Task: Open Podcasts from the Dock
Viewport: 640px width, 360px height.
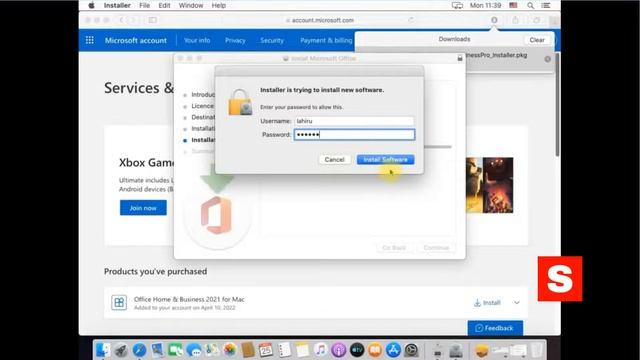Action: pyautogui.click(x=338, y=350)
